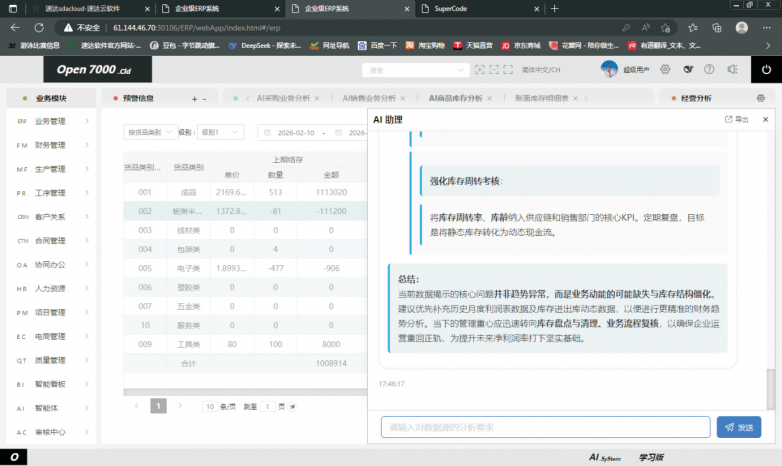Click the 发送 send button

739,427
